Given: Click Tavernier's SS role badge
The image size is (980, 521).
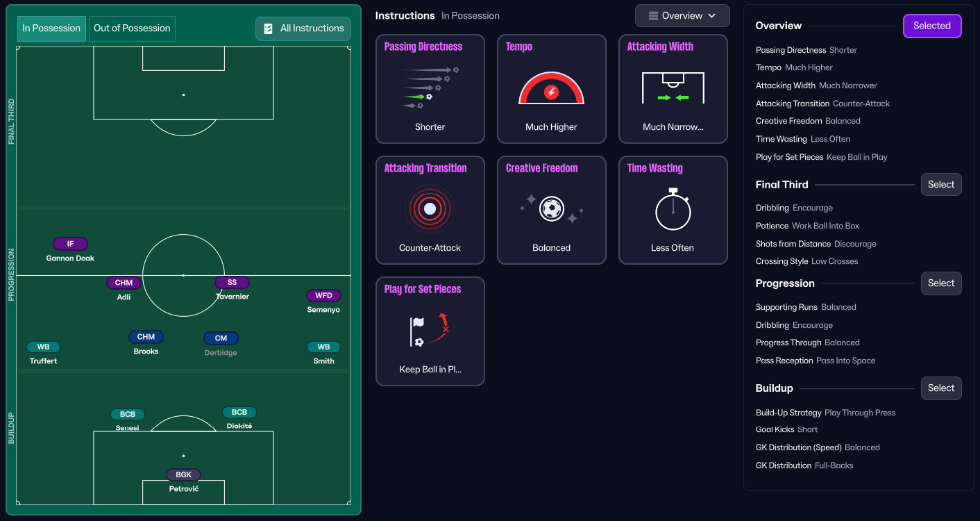Looking at the screenshot, I should pos(232,283).
